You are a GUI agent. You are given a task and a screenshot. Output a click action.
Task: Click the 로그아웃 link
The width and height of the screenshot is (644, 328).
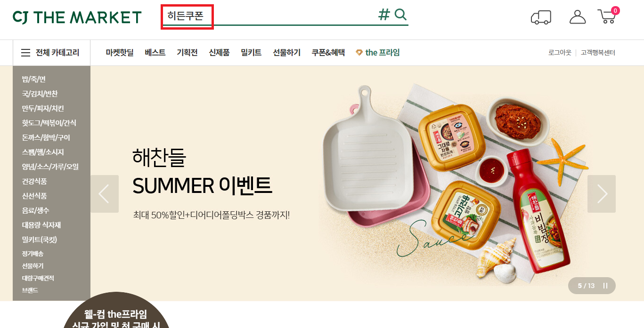pyautogui.click(x=560, y=53)
